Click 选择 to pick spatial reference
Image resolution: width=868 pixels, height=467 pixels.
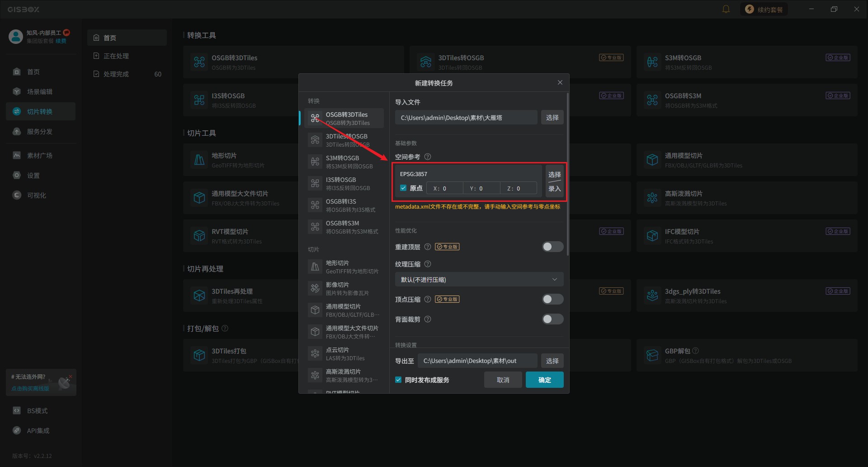(555, 174)
